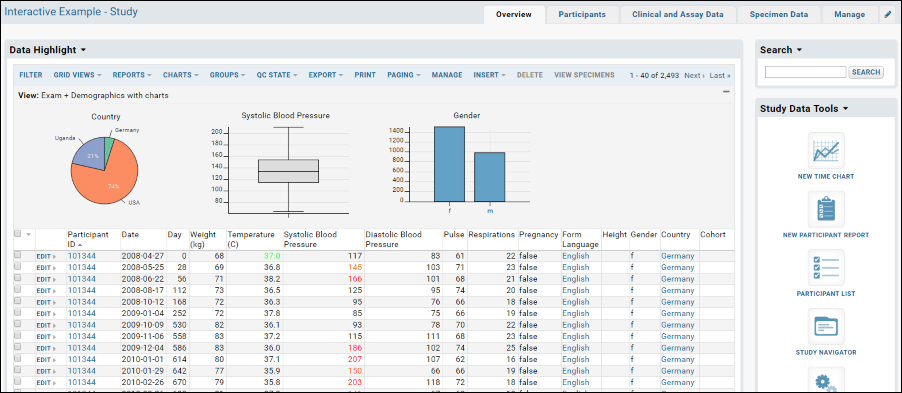Click the Temperature (C) column header

pyautogui.click(x=251, y=239)
